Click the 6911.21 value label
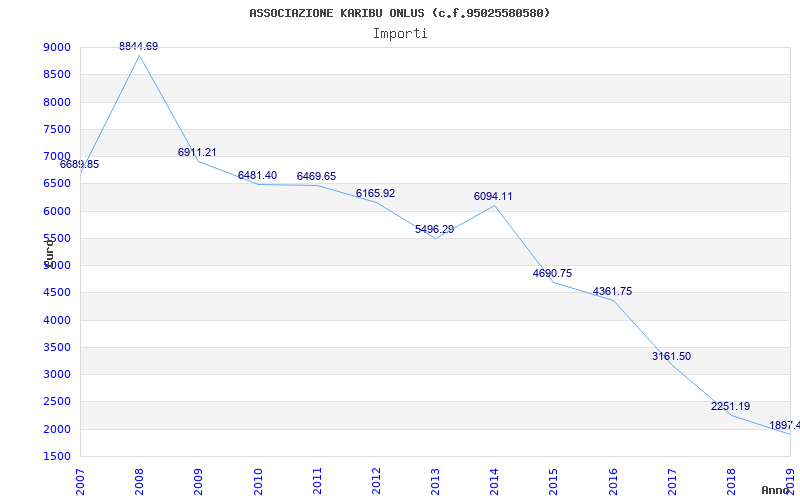This screenshot has width=800, height=500. (197, 152)
